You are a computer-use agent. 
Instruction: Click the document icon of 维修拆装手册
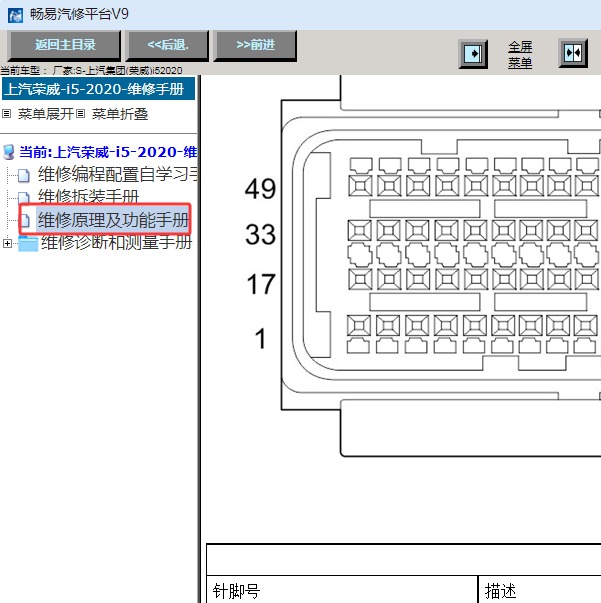[x=24, y=197]
